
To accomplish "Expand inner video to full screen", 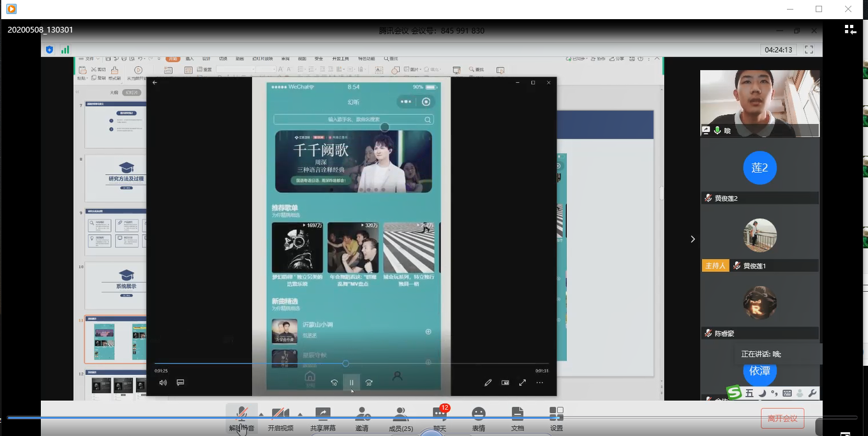I will (522, 382).
